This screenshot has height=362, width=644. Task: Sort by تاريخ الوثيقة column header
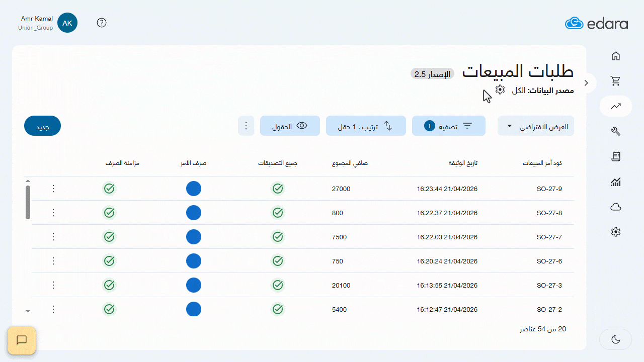[463, 163]
